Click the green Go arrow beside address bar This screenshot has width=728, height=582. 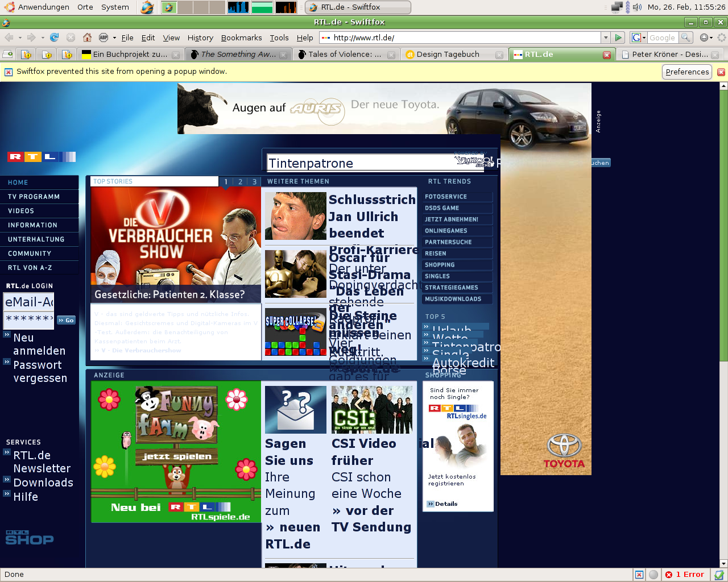tap(618, 38)
